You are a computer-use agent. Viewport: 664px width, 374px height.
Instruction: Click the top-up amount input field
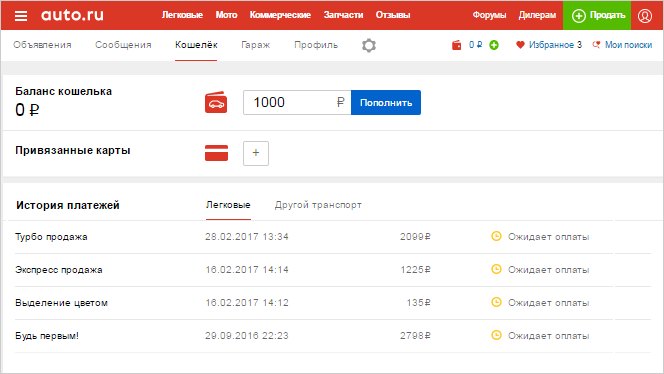pos(297,103)
